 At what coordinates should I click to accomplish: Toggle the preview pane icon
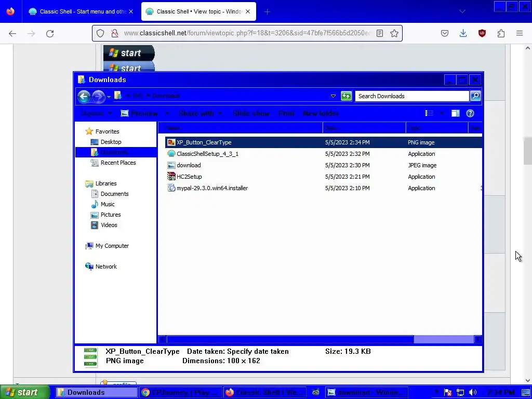point(455,113)
